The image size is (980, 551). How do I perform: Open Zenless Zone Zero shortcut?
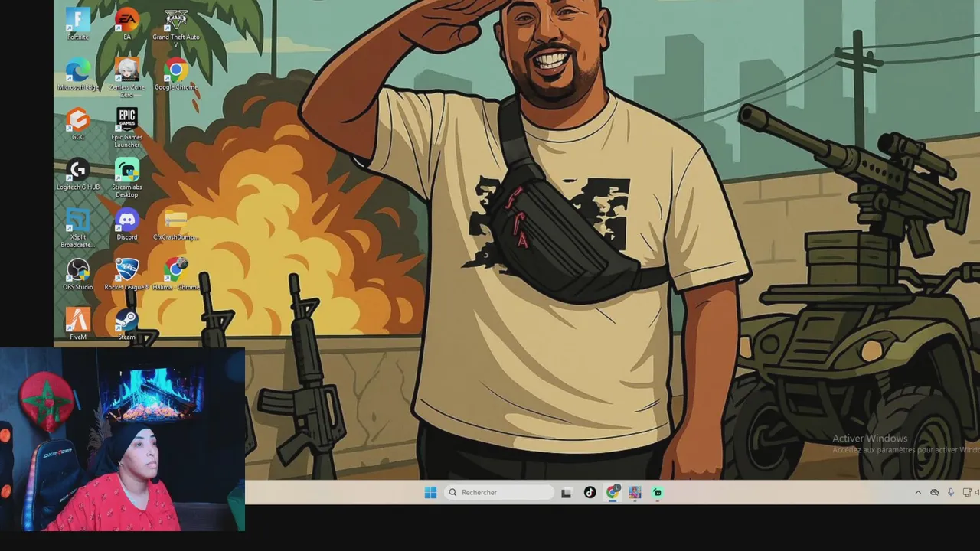(126, 77)
